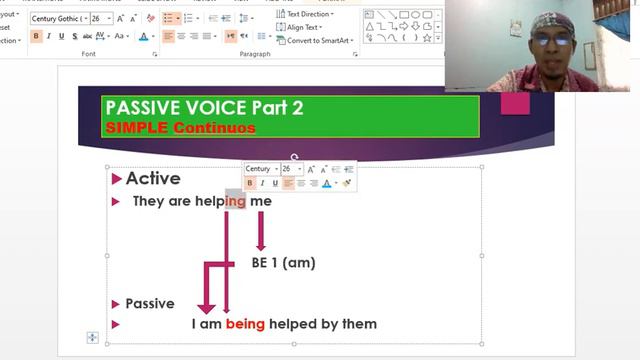This screenshot has height=360, width=640.
Task: Toggle Bold in the floating mini toolbar
Action: tap(250, 183)
